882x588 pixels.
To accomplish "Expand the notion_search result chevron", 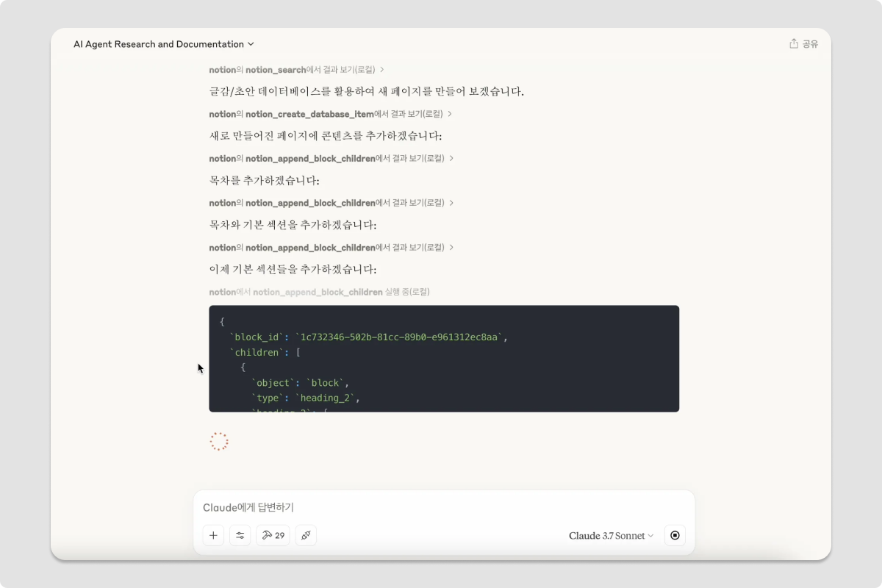I will tap(381, 70).
